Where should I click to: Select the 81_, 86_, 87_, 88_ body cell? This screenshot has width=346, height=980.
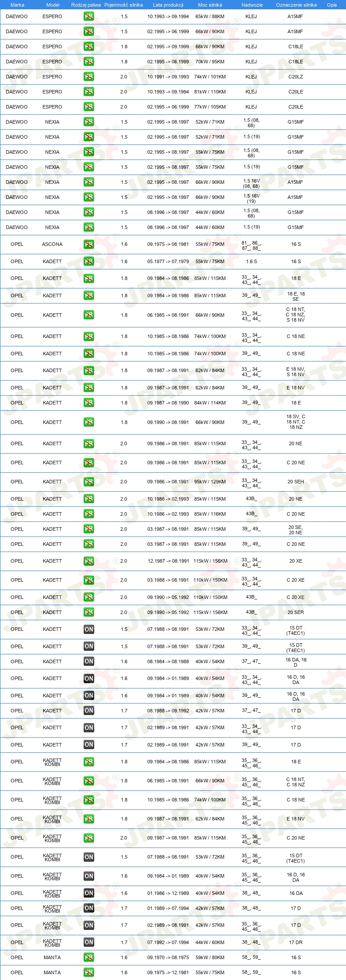pos(251,246)
